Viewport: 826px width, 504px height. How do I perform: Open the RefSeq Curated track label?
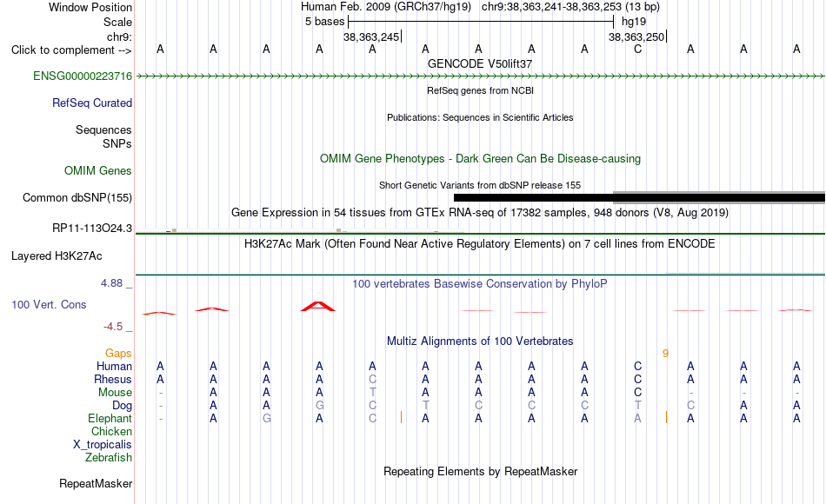pyautogui.click(x=92, y=103)
